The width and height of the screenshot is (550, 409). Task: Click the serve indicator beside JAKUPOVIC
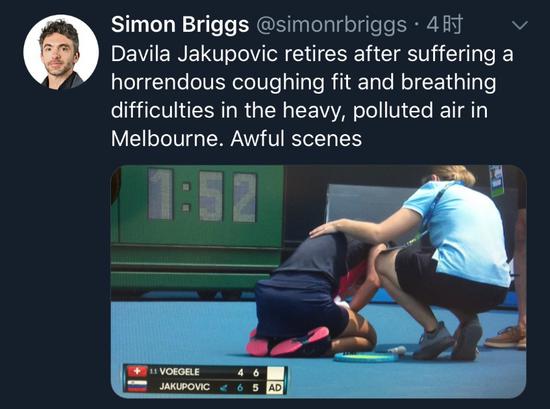[222, 388]
